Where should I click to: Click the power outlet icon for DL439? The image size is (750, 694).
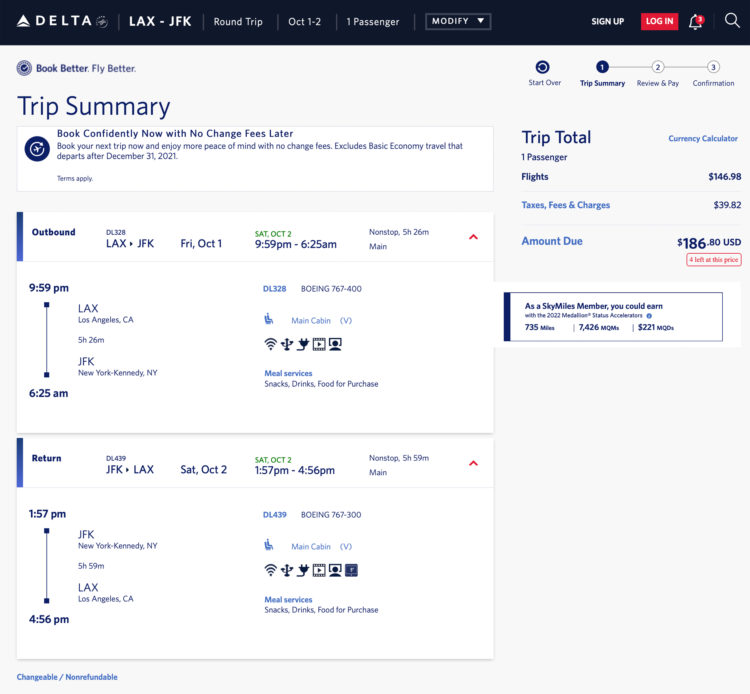[x=303, y=570]
